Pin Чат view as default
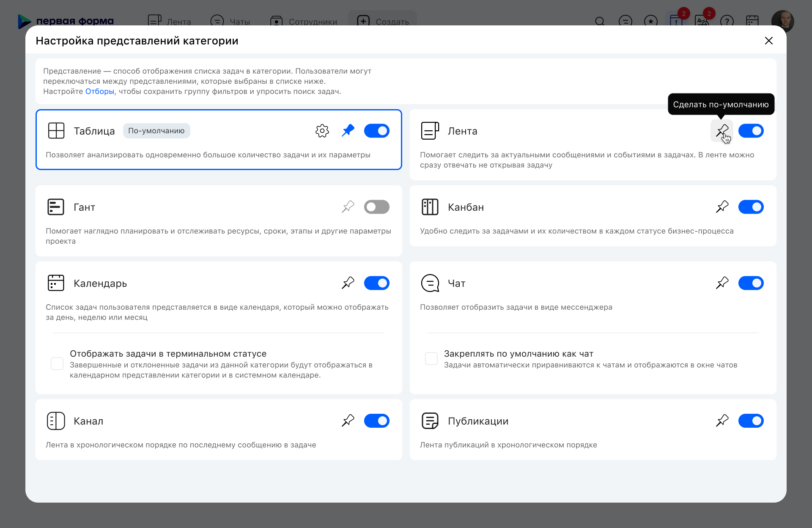This screenshot has height=528, width=812. pyautogui.click(x=722, y=283)
